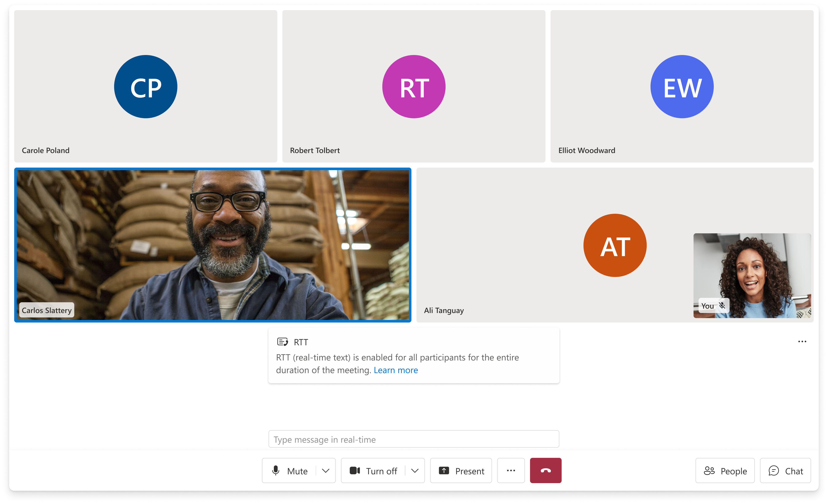Open the People panel
828x504 pixels.
coord(725,471)
